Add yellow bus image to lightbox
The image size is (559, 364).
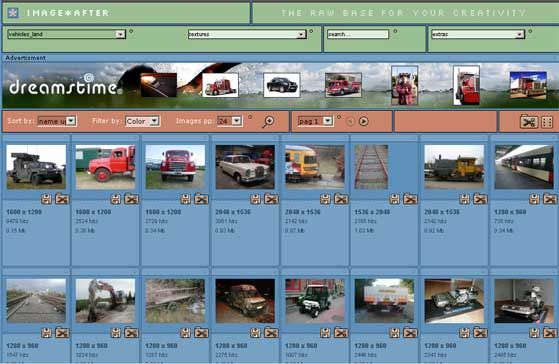341,199
